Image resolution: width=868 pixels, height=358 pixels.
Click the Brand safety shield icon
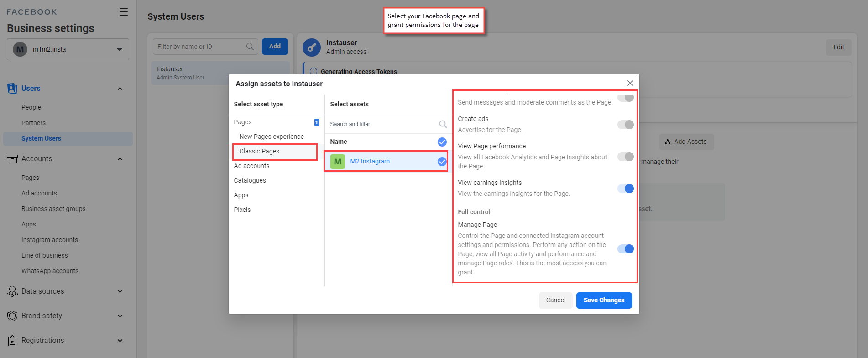point(12,316)
